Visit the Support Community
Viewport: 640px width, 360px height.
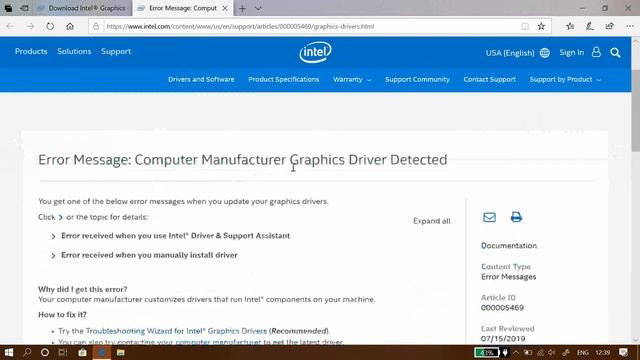click(x=417, y=80)
